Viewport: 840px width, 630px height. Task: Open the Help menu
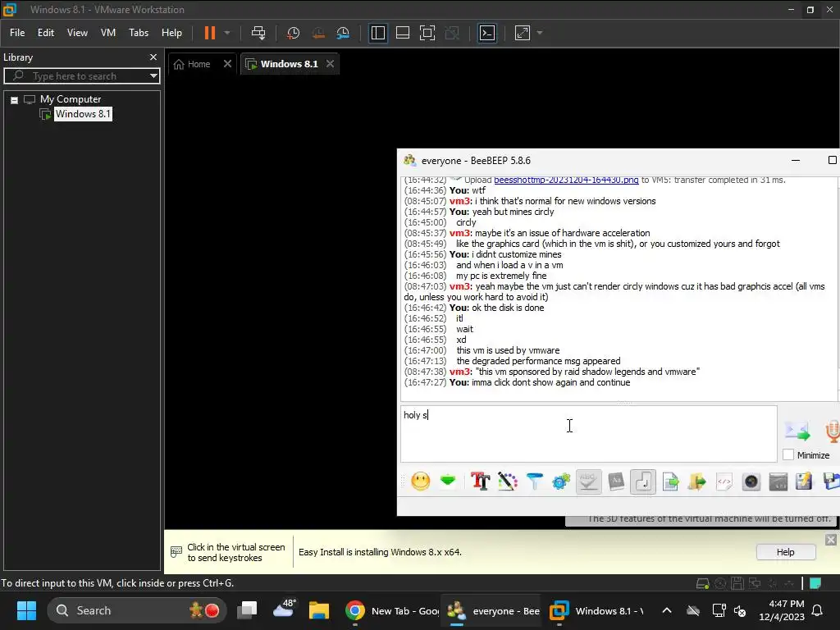coord(171,33)
